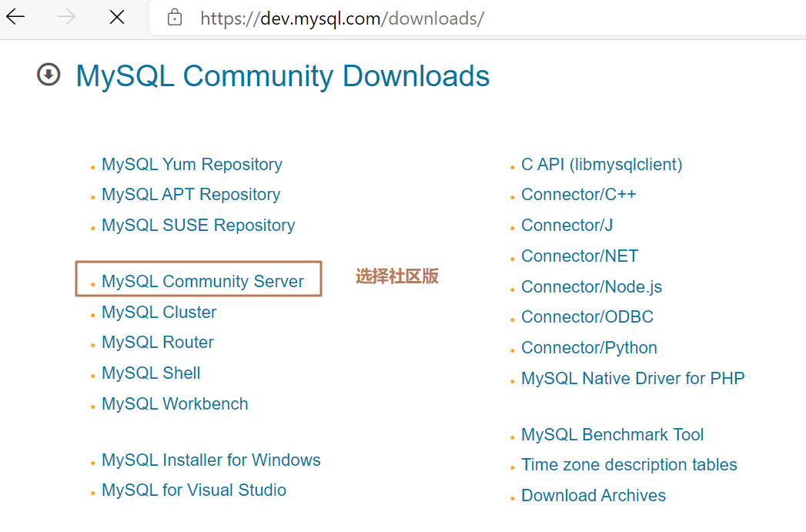Go back using the browser back arrow
This screenshot has width=806, height=532.
15,17
